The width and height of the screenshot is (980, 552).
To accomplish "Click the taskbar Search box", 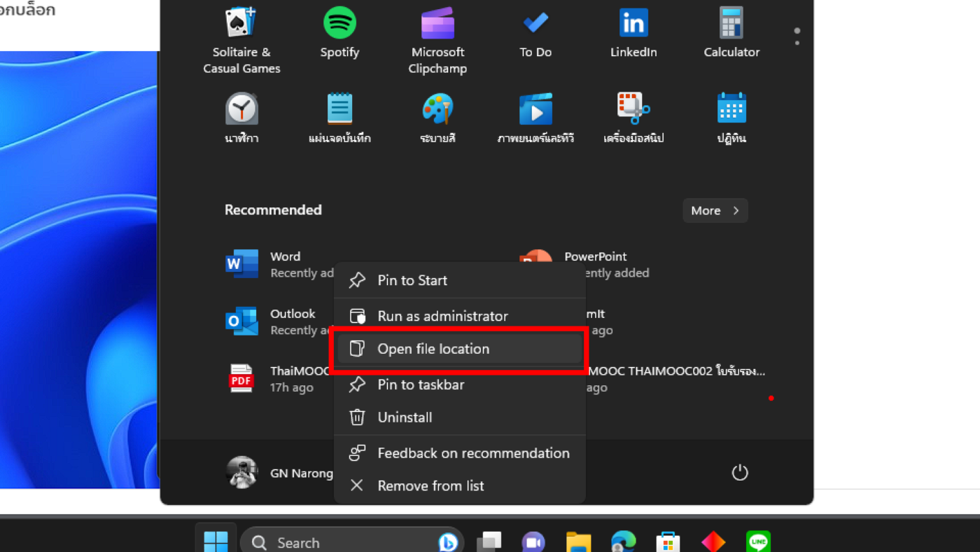I will pyautogui.click(x=353, y=542).
